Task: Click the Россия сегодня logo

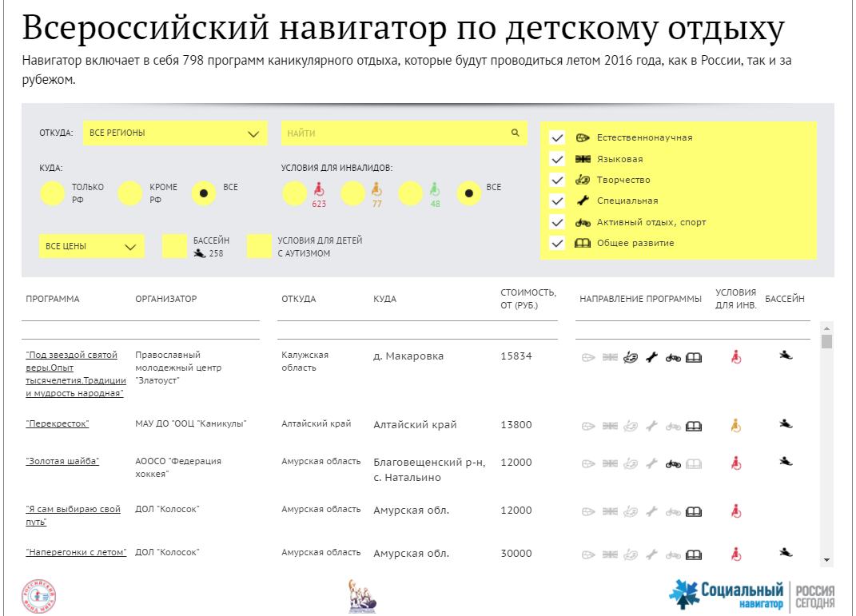Action: (x=814, y=596)
